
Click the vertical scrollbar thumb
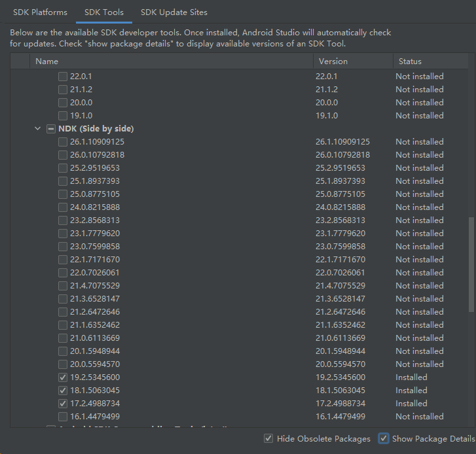point(471,265)
